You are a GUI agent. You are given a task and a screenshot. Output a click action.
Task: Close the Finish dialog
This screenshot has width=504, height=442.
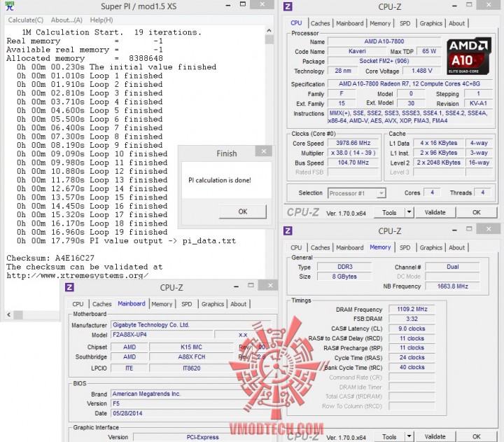[x=264, y=151]
